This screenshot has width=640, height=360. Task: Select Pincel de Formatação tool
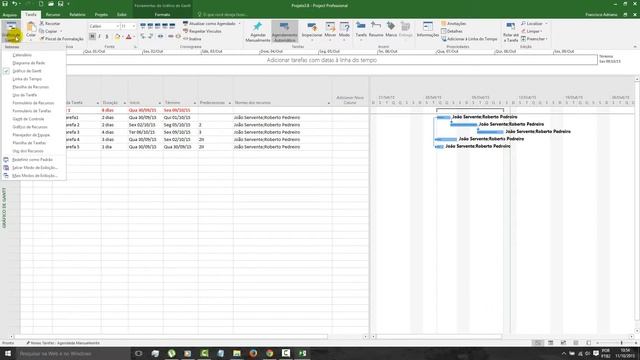point(62,39)
